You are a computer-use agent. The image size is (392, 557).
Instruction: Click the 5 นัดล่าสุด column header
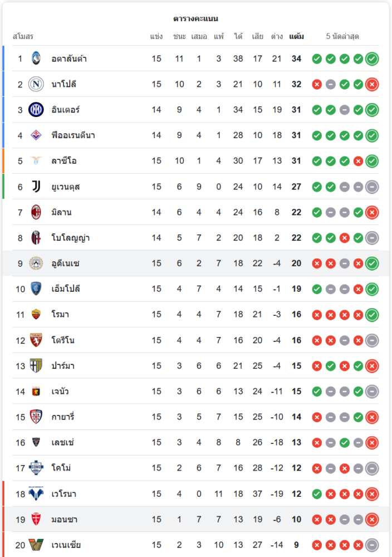pos(342,37)
